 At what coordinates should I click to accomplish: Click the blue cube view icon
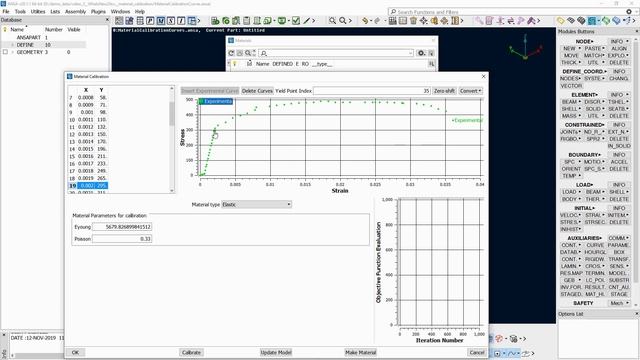point(616,20)
